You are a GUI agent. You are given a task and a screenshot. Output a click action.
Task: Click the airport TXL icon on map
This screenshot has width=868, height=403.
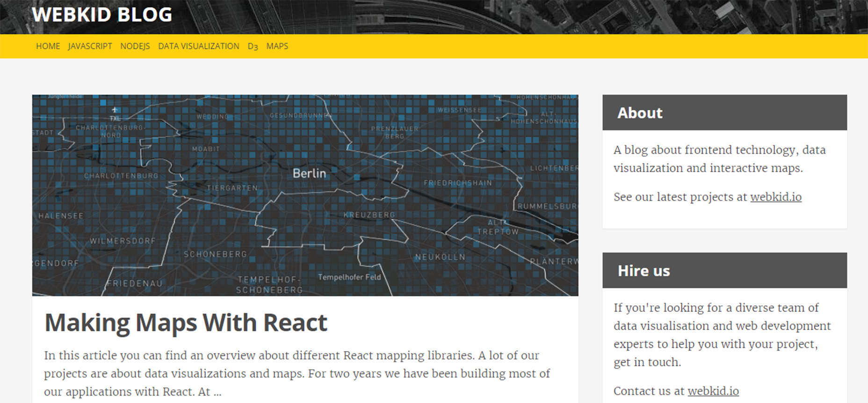115,110
